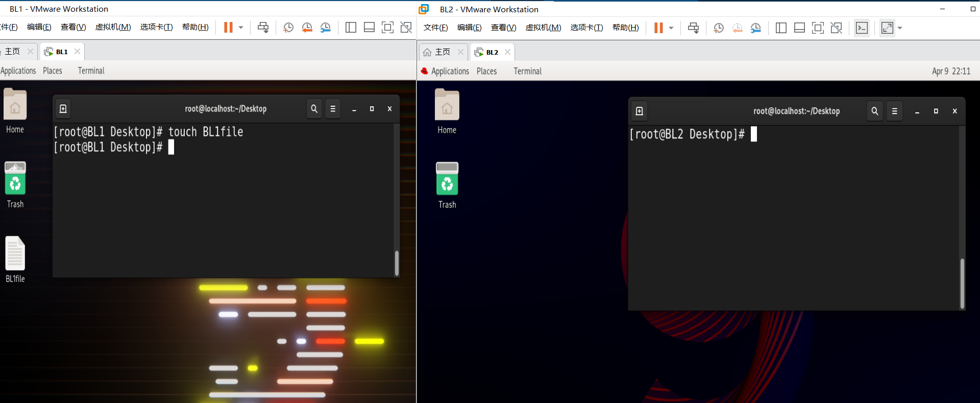Search in the BL2 terminal
This screenshot has width=980, height=403.
875,111
